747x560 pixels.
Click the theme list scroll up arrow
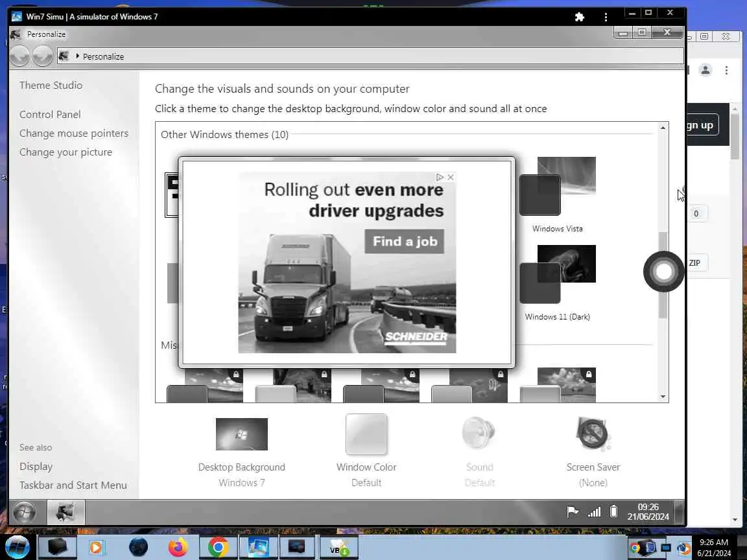(663, 128)
